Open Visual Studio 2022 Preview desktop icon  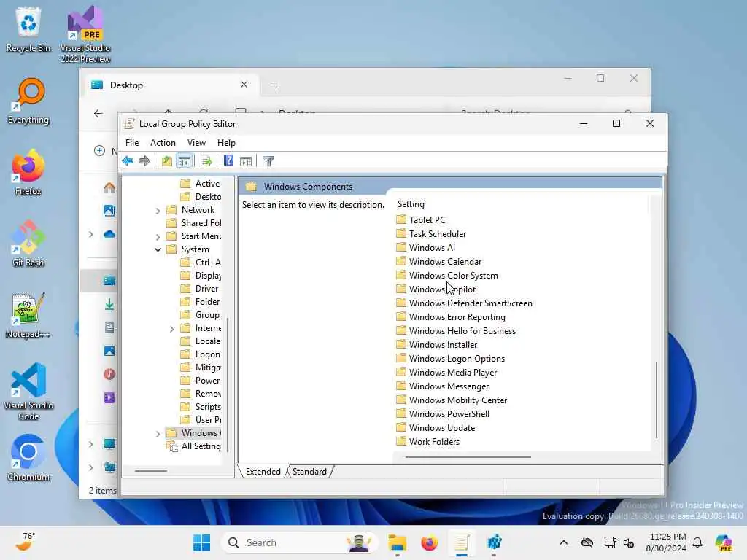85,34
